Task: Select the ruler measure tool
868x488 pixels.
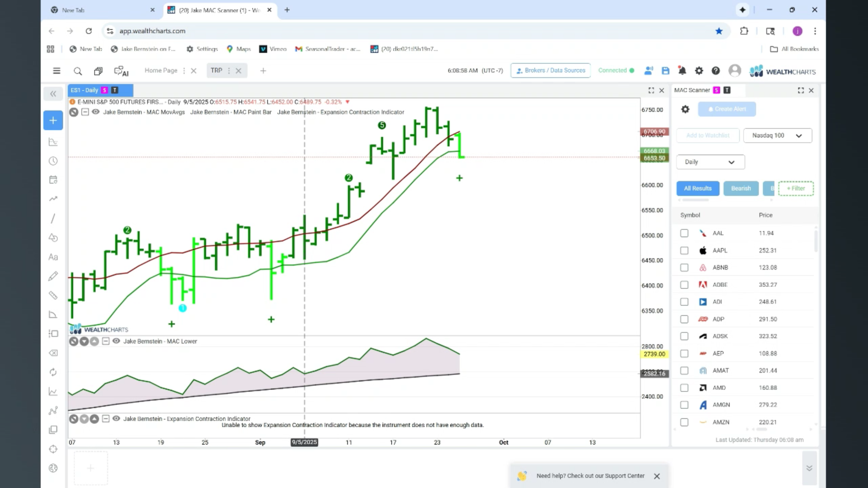Action: [x=53, y=296]
